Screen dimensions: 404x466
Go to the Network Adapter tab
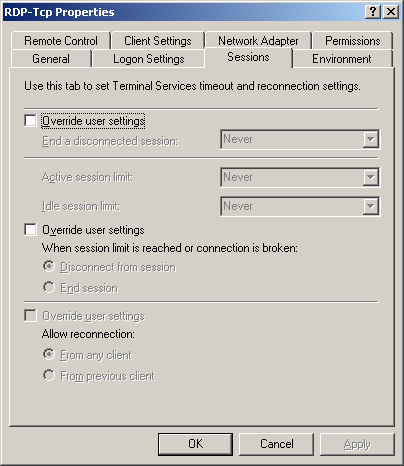(x=258, y=41)
